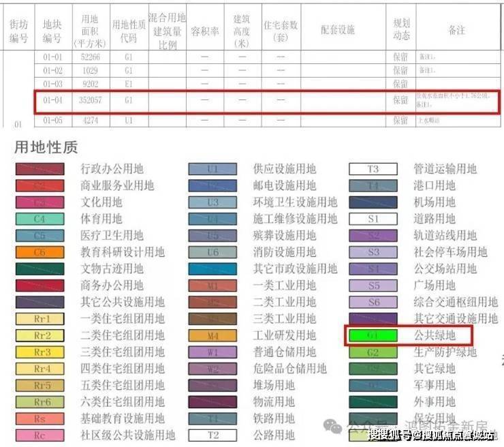Screen dimensions: 504x447
Task: Pick the Rr4 swatch for 四类住宅组团用地
Action: 40,369
